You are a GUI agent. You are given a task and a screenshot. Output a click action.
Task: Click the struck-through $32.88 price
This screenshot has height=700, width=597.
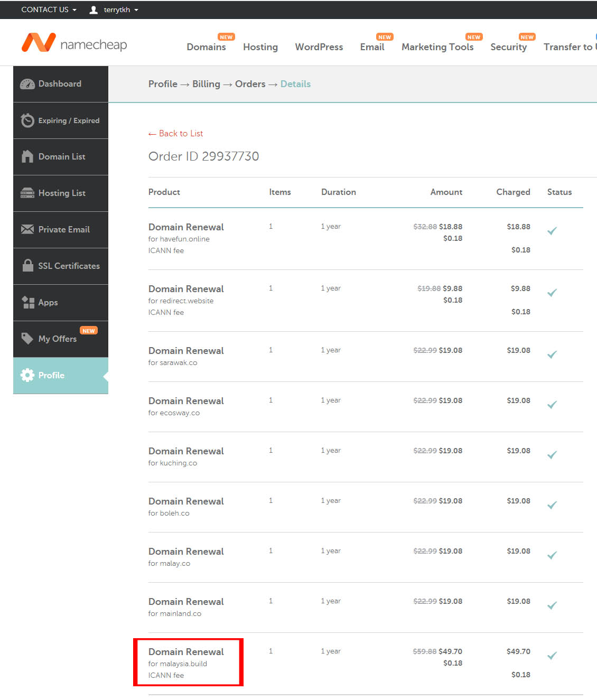pos(425,227)
